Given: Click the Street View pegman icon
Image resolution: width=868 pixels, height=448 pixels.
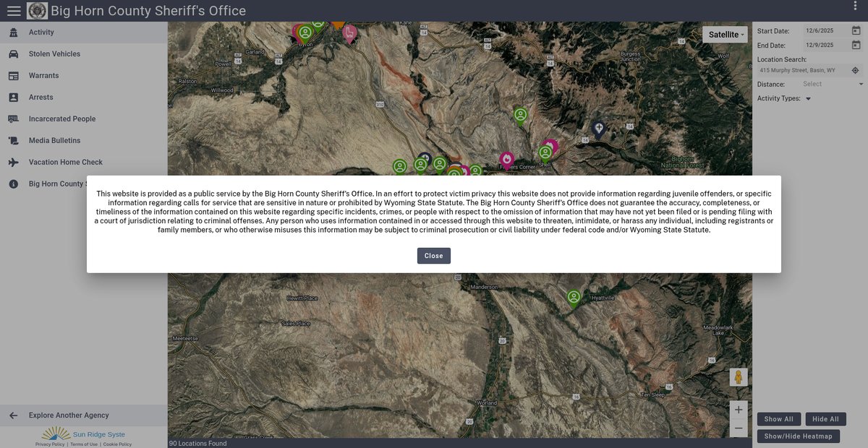Looking at the screenshot, I should point(739,377).
